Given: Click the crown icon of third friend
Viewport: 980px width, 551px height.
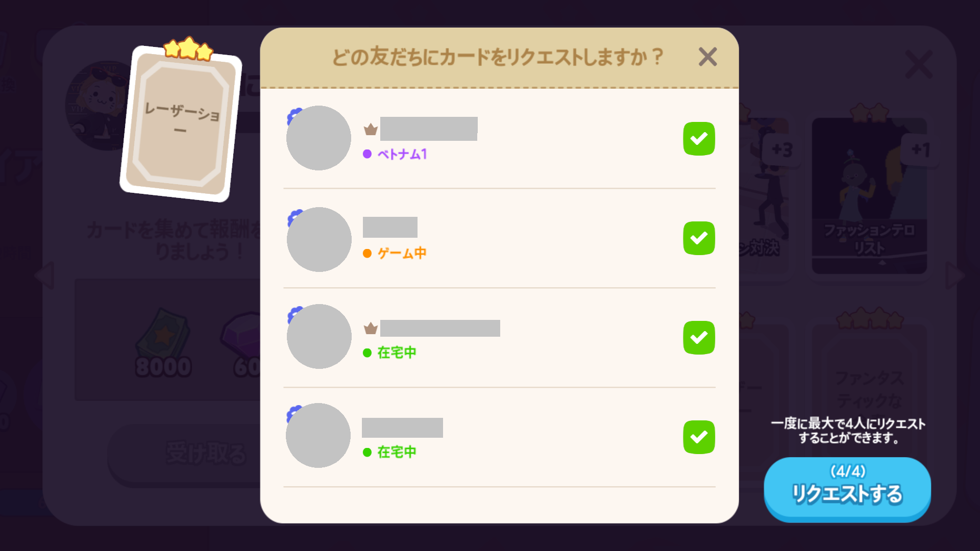Looking at the screenshot, I should click(x=371, y=329).
